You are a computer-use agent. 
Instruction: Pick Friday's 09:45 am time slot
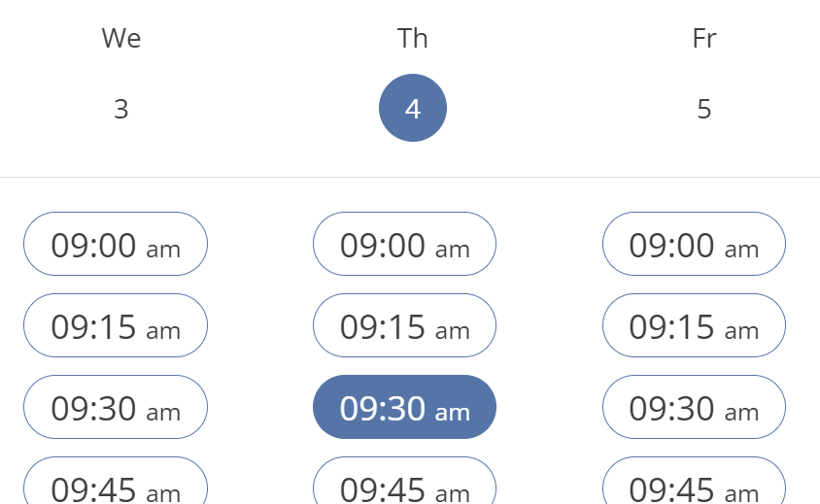pos(694,484)
